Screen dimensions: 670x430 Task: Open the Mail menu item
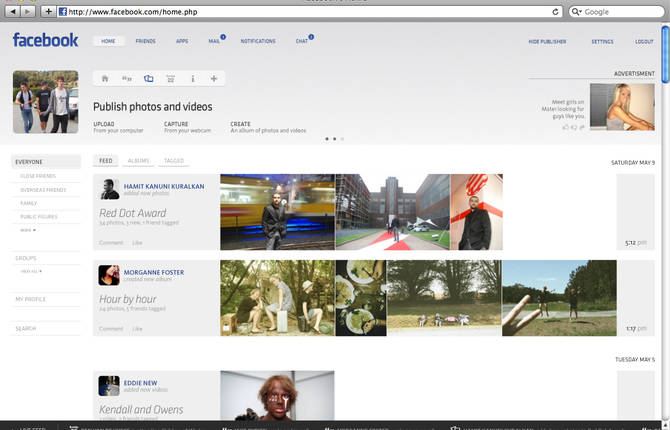[x=214, y=41]
